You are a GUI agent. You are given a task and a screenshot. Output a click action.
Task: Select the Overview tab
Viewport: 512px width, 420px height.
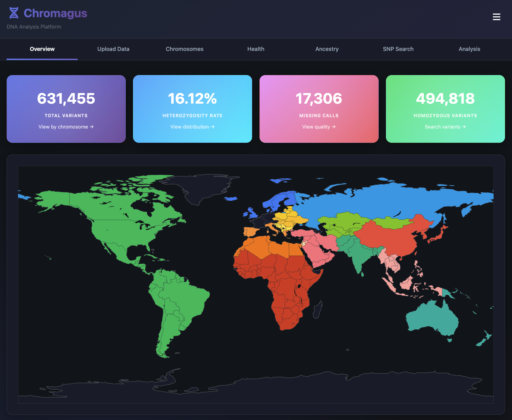42,49
